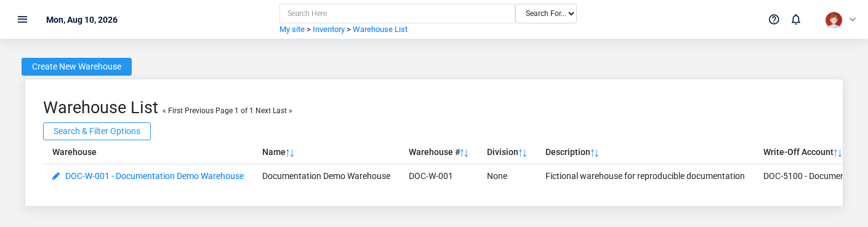868x227 pixels.
Task: Select the None division cell
Action: point(497,176)
